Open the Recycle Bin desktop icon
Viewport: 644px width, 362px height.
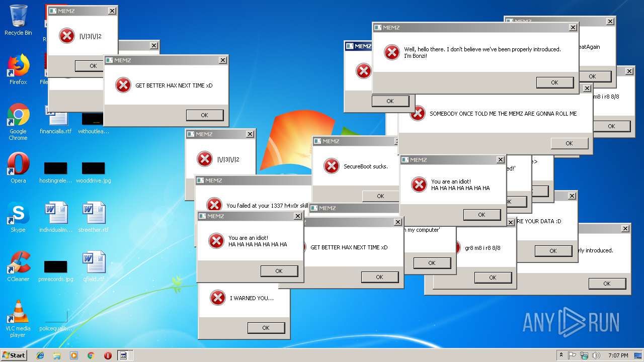(x=18, y=20)
